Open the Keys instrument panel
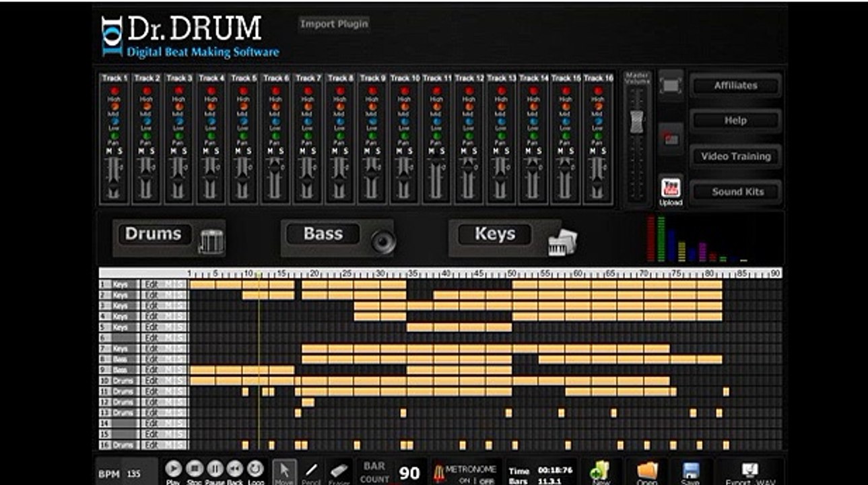The width and height of the screenshot is (868, 485). pos(494,234)
